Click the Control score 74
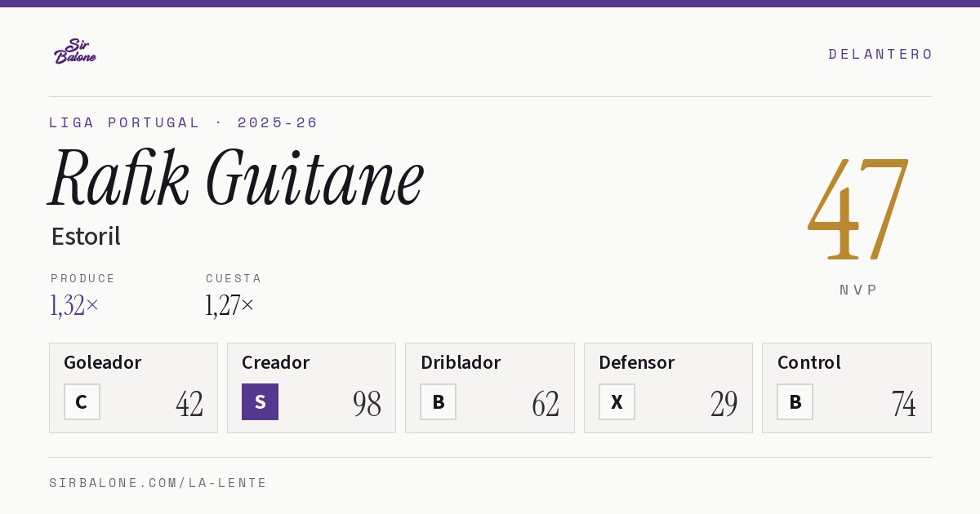Screen dimensions: 980x514 pyautogui.click(x=903, y=404)
